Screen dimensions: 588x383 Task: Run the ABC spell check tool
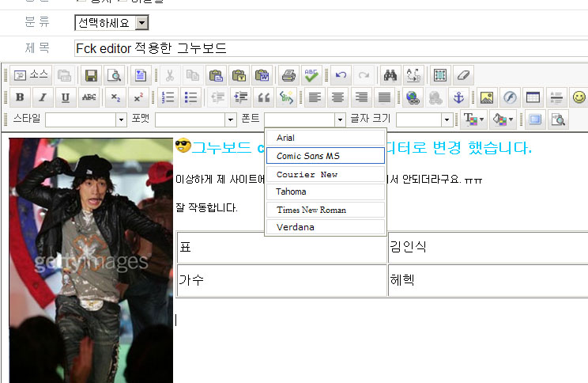tap(311, 76)
